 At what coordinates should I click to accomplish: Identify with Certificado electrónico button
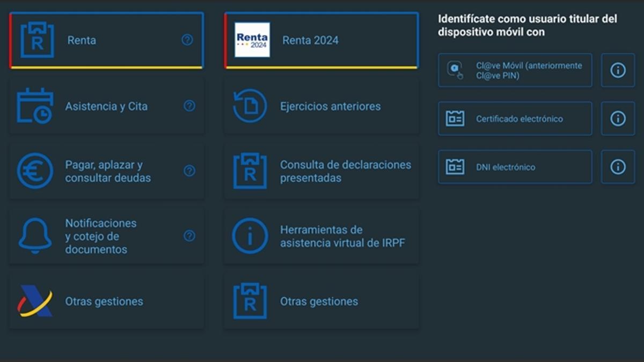pos(515,119)
